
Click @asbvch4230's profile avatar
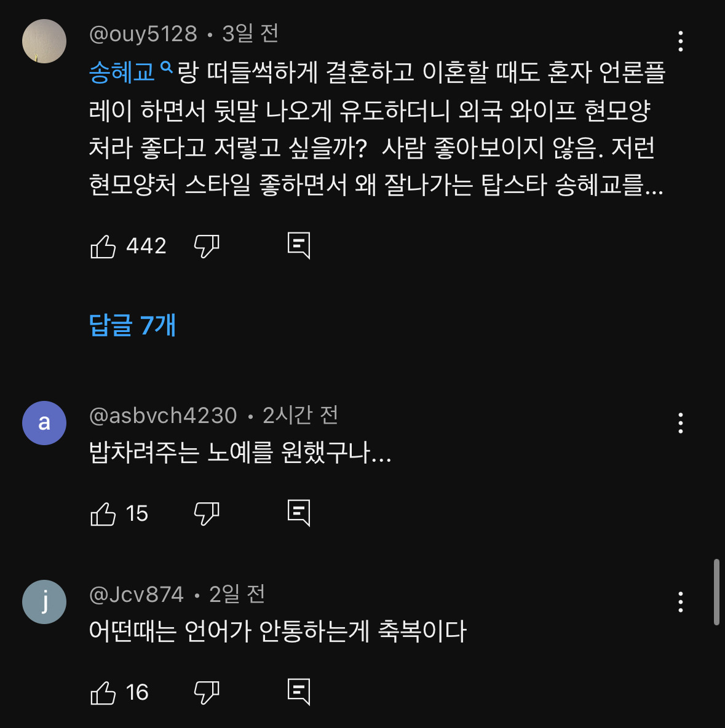[x=44, y=422]
